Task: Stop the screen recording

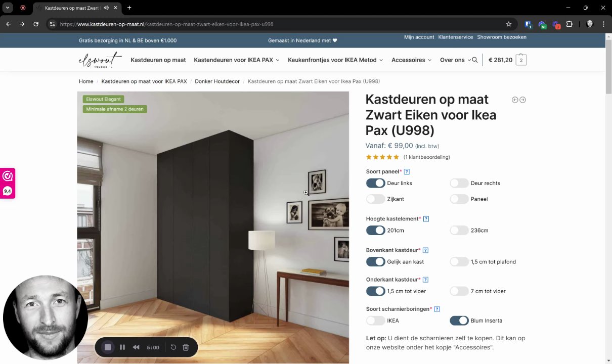Action: coord(108,347)
